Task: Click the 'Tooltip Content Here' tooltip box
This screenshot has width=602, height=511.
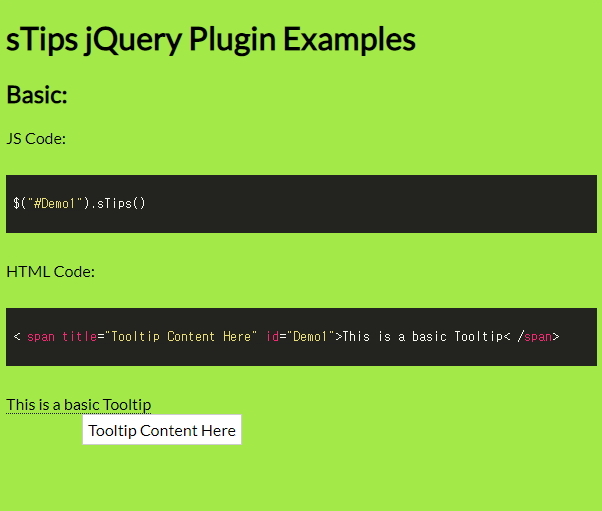Action: [x=162, y=430]
